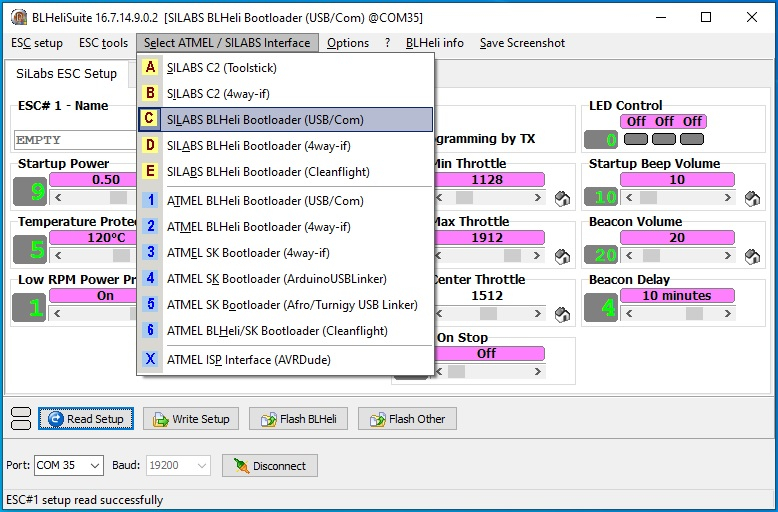The height and width of the screenshot is (512, 778).
Task: Open the ESC setup menu
Action: (37, 43)
